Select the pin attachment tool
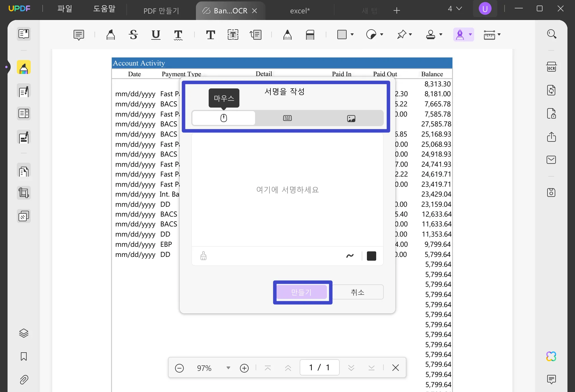 point(402,35)
